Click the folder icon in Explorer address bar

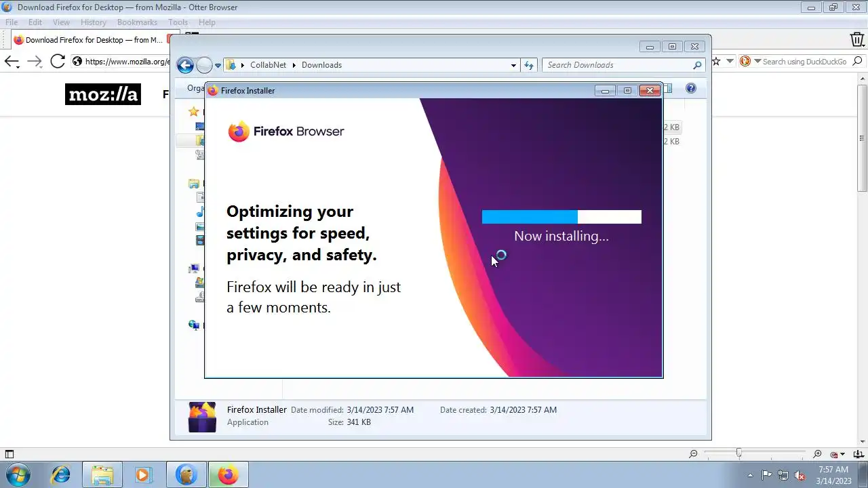231,65
